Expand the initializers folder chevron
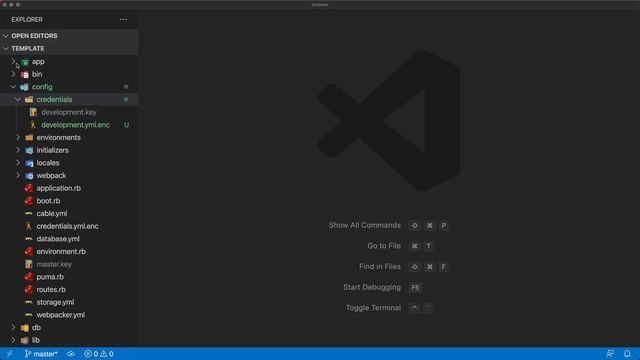This screenshot has width=640, height=360. click(x=18, y=150)
